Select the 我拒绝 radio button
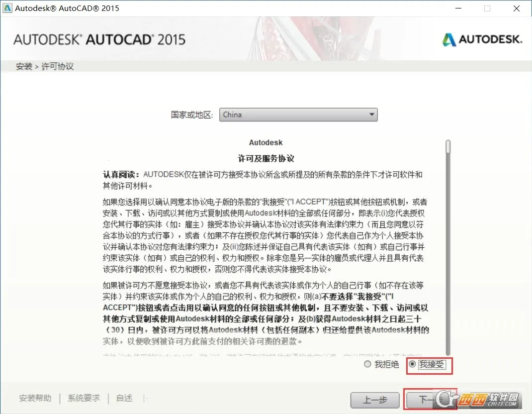The width and height of the screenshot is (532, 414). click(x=366, y=365)
